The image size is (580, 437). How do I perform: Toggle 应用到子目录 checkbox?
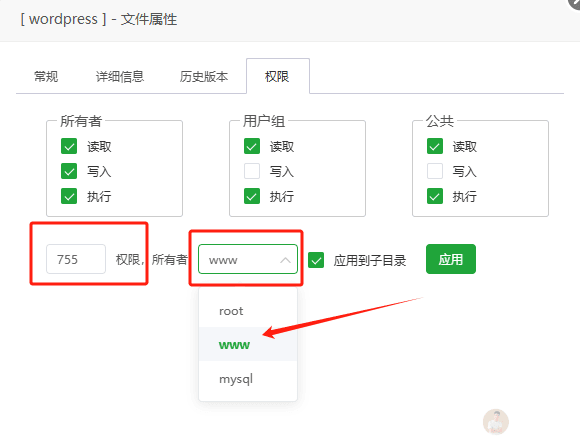click(x=316, y=260)
